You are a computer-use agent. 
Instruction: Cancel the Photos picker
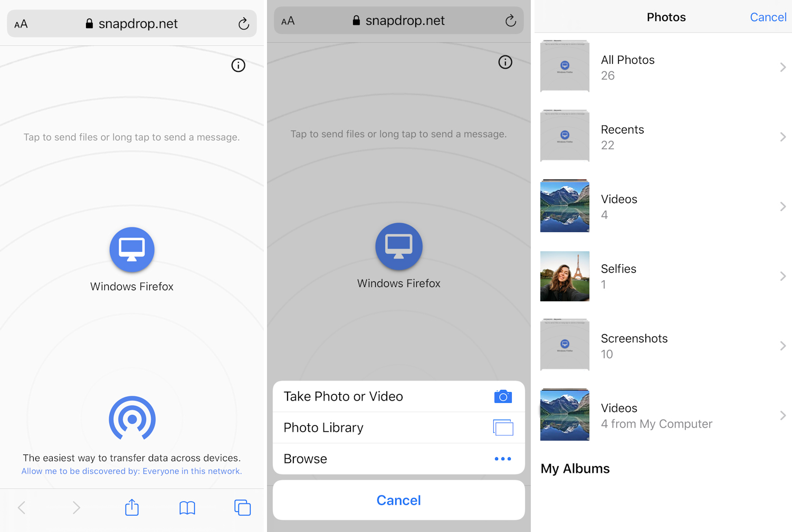pyautogui.click(x=768, y=17)
